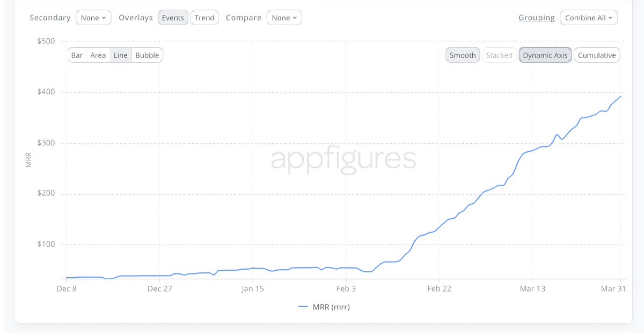Switch chart type to Area
The height and width of the screenshot is (333, 644).
point(98,55)
